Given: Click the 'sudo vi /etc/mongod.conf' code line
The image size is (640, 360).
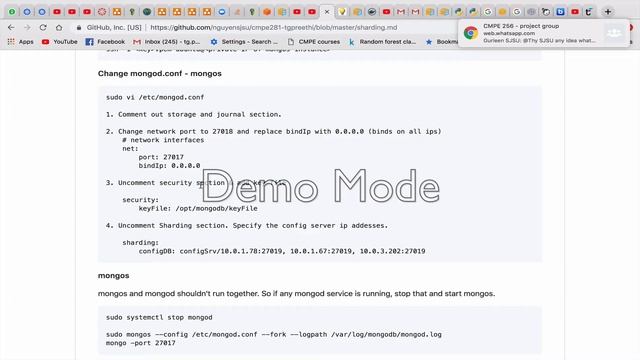Looking at the screenshot, I should 155,97.
